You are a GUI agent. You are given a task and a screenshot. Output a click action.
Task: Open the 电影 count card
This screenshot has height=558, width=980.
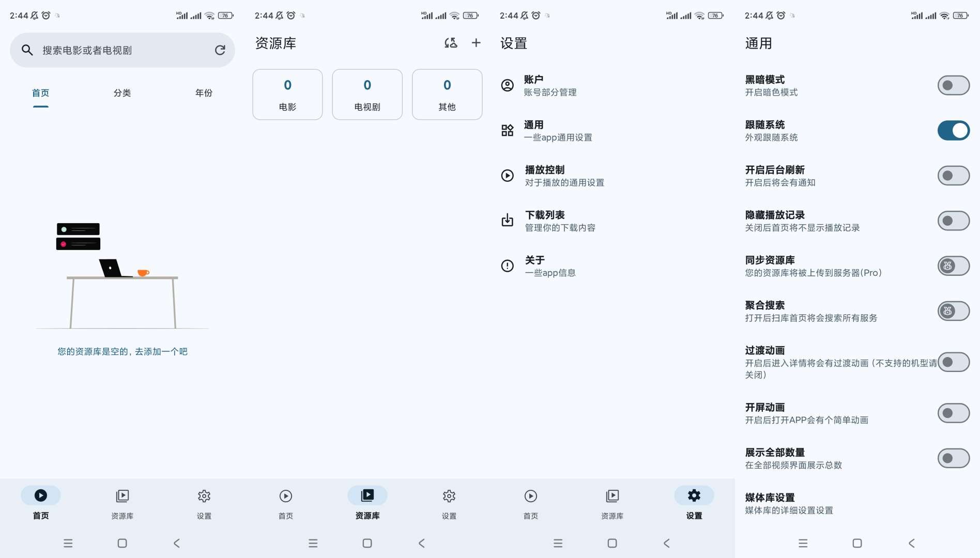(x=287, y=95)
